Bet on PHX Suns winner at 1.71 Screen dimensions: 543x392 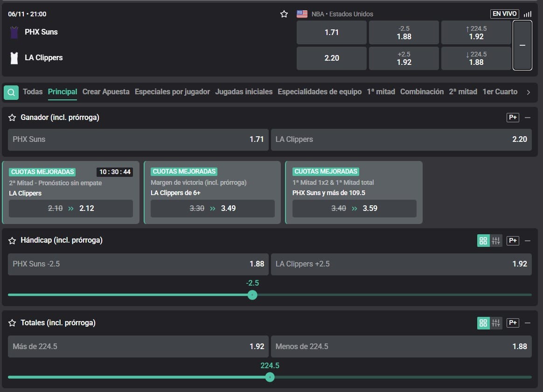point(138,140)
